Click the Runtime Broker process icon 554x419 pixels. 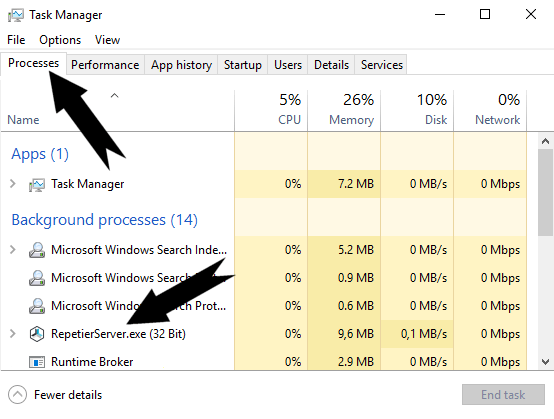pyautogui.click(x=37, y=362)
